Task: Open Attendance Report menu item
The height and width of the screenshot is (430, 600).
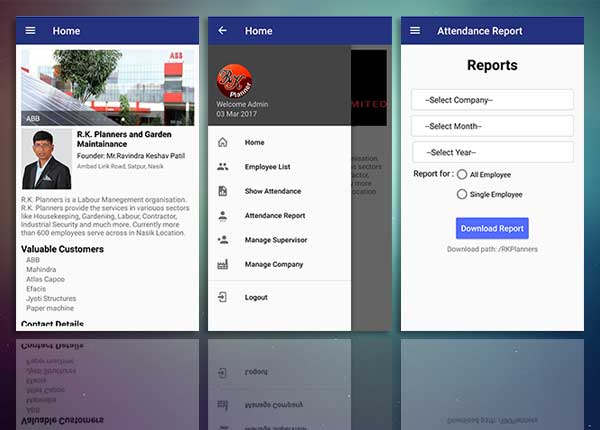Action: pyautogui.click(x=275, y=216)
